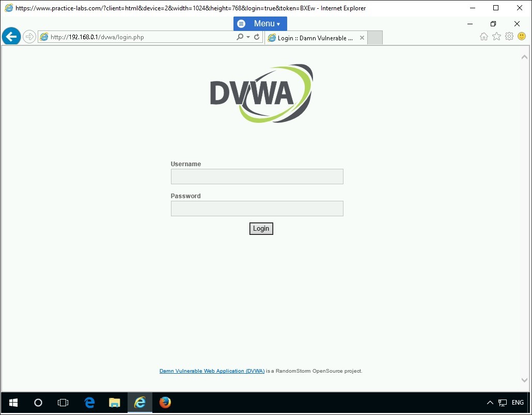Open the Windows Start menu
Image resolution: width=532 pixels, height=415 pixels.
click(x=13, y=403)
